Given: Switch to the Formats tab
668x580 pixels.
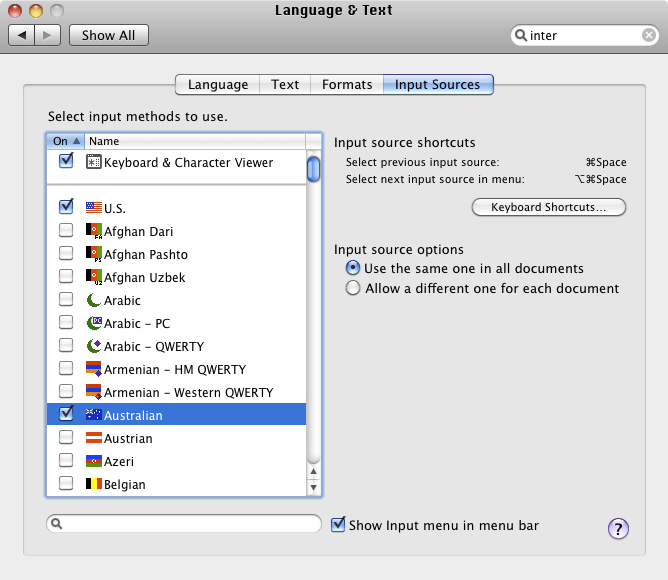Looking at the screenshot, I should coord(347,85).
